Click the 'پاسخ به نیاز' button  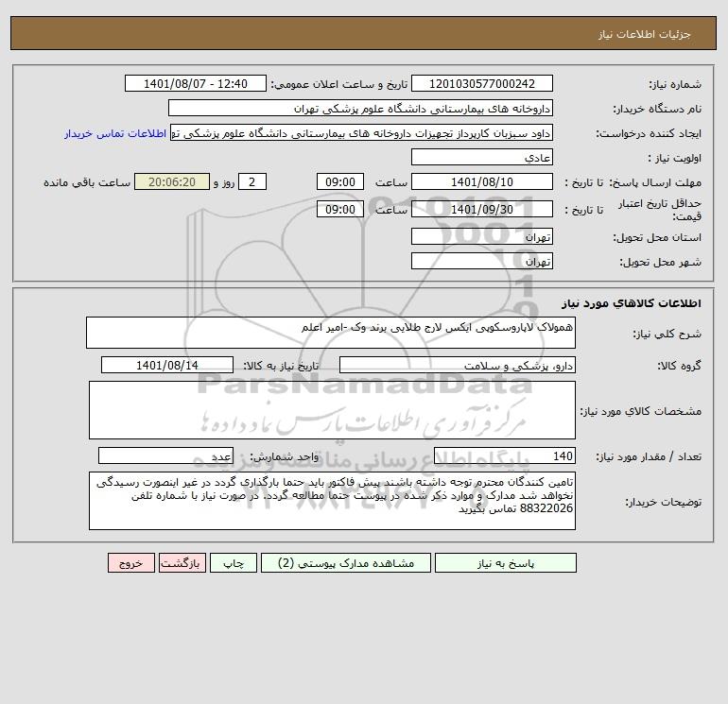click(505, 563)
